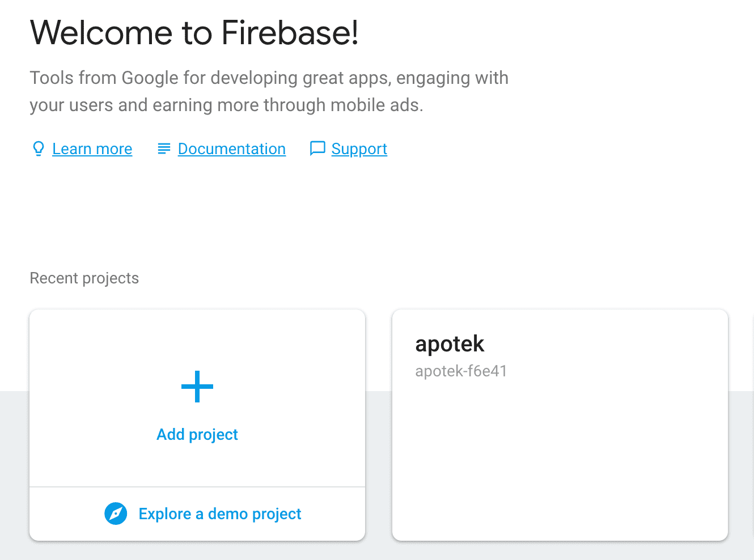Open the apotek project title

tap(450, 344)
